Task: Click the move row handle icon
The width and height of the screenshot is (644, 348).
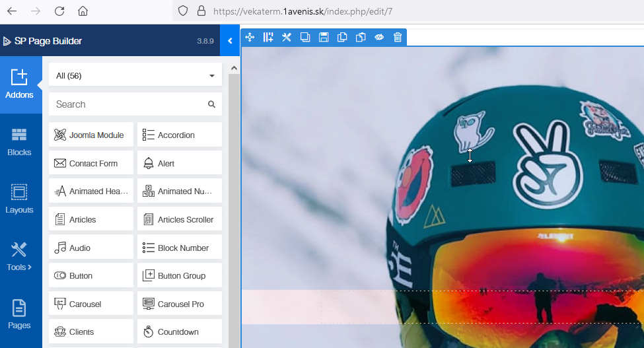Action: point(250,38)
